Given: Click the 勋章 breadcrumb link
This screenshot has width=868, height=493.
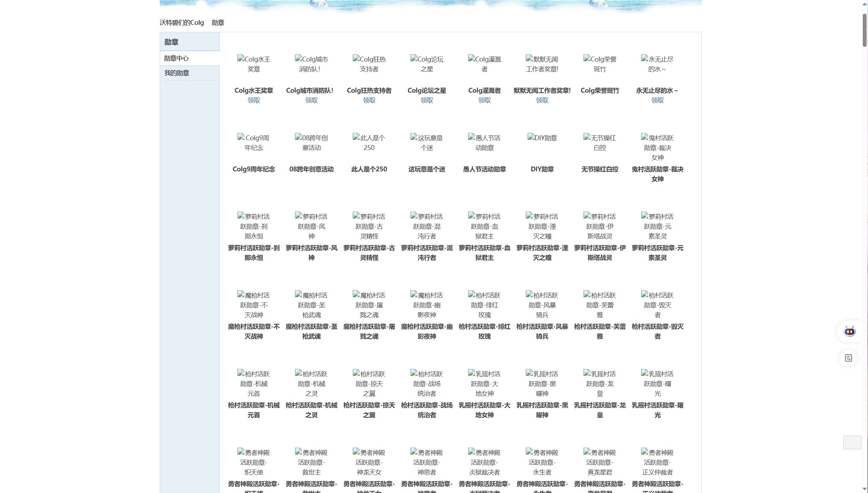Looking at the screenshot, I should pos(218,23).
